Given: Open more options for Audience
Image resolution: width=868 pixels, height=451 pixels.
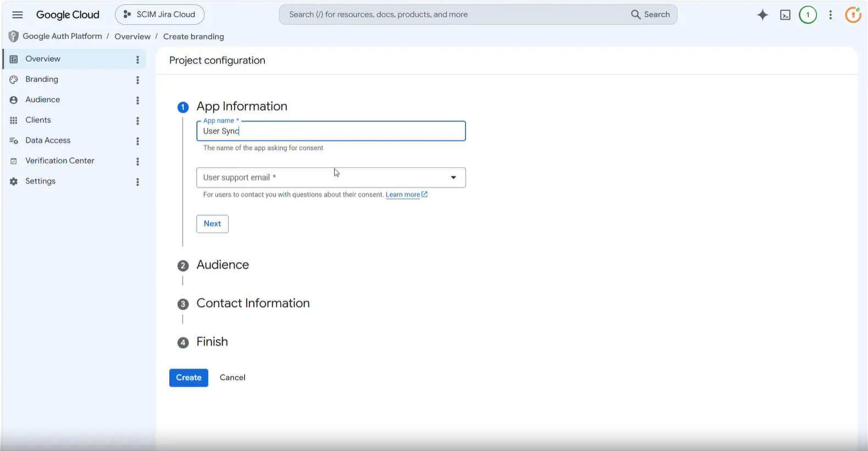Looking at the screenshot, I should (137, 100).
